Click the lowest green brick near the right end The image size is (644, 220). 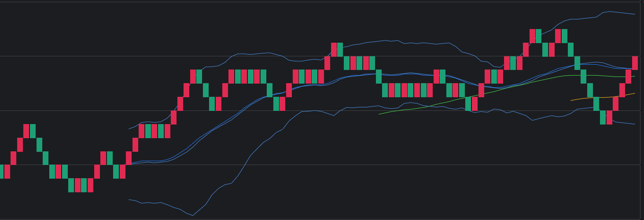(603, 117)
